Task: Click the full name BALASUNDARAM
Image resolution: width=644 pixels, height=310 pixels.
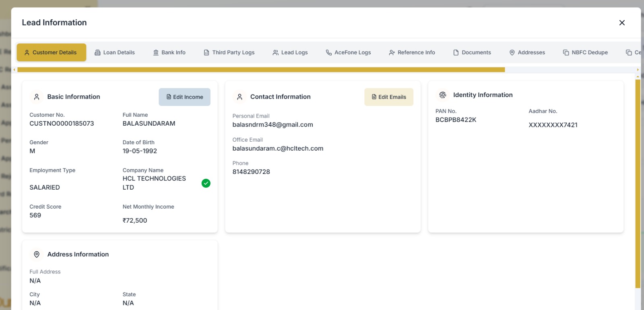Action: 149,124
